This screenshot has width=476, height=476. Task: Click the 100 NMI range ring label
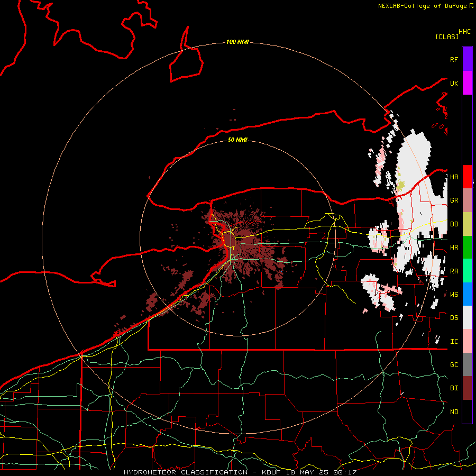pyautogui.click(x=237, y=42)
